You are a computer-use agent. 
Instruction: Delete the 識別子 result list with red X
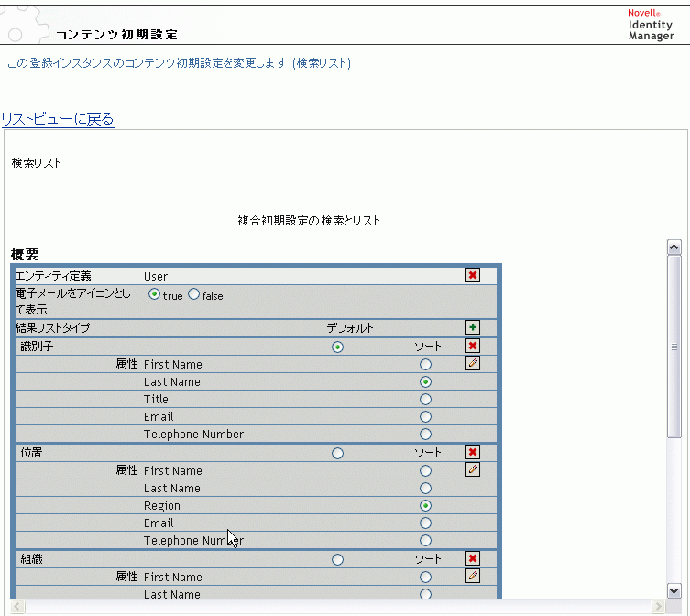coord(473,346)
